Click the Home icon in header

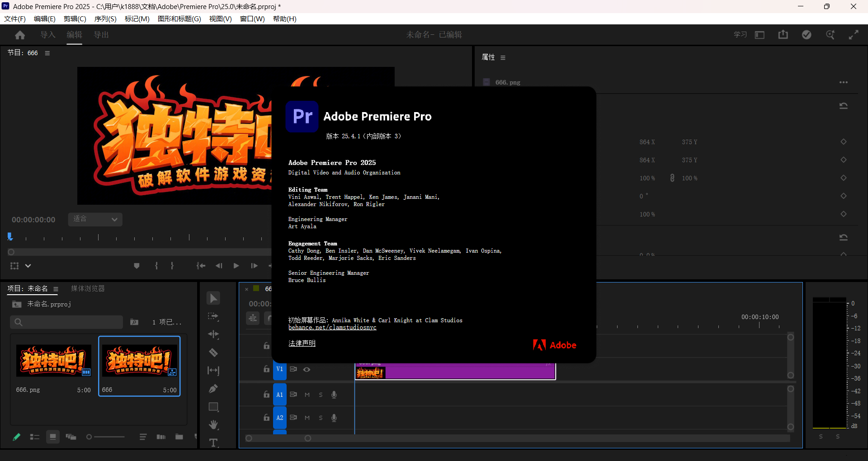20,35
